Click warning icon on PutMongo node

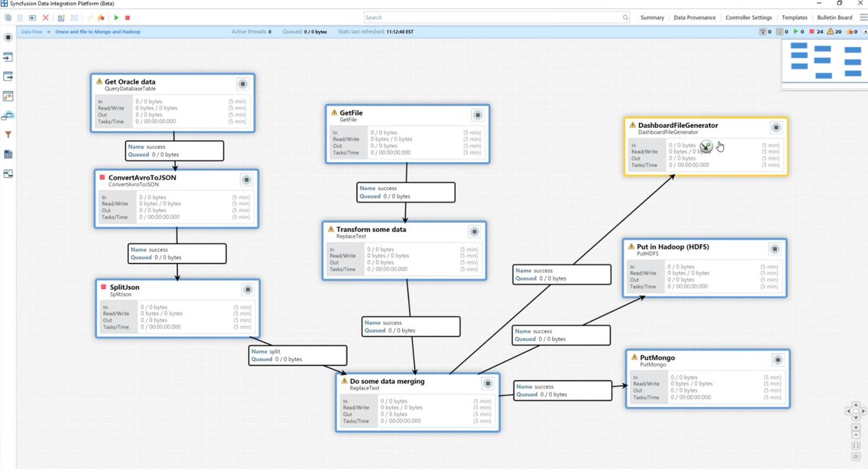pos(634,357)
